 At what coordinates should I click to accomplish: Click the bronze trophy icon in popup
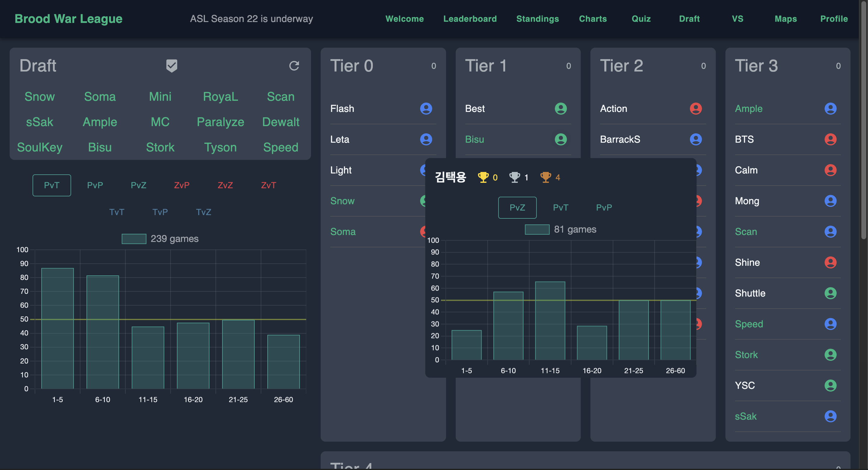pyautogui.click(x=546, y=177)
